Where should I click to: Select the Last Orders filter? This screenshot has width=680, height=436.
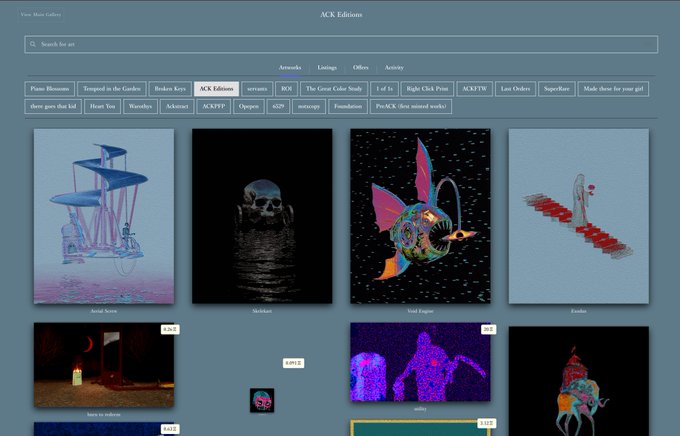515,89
